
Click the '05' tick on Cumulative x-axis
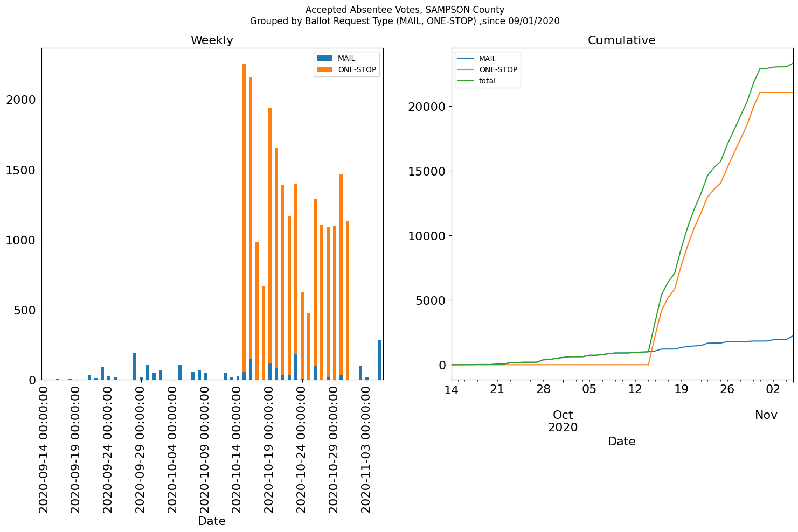(x=589, y=389)
